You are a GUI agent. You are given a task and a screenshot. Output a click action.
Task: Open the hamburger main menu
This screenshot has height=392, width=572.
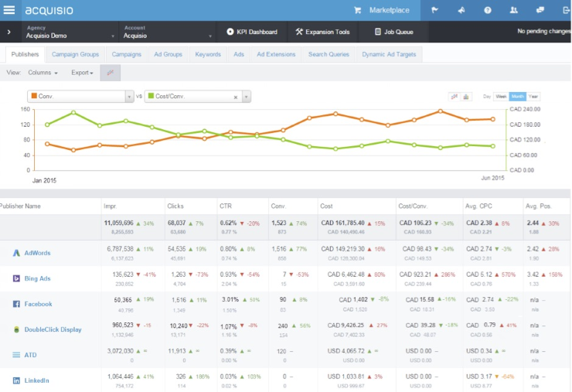[9, 10]
